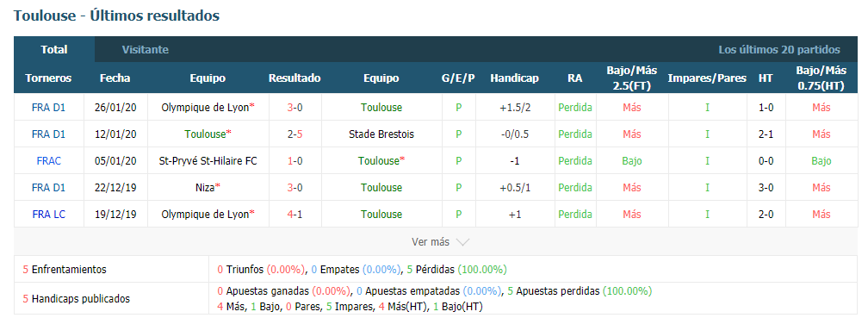Open FRA LC tournament link
Screen dimensions: 868x318
[49, 215]
